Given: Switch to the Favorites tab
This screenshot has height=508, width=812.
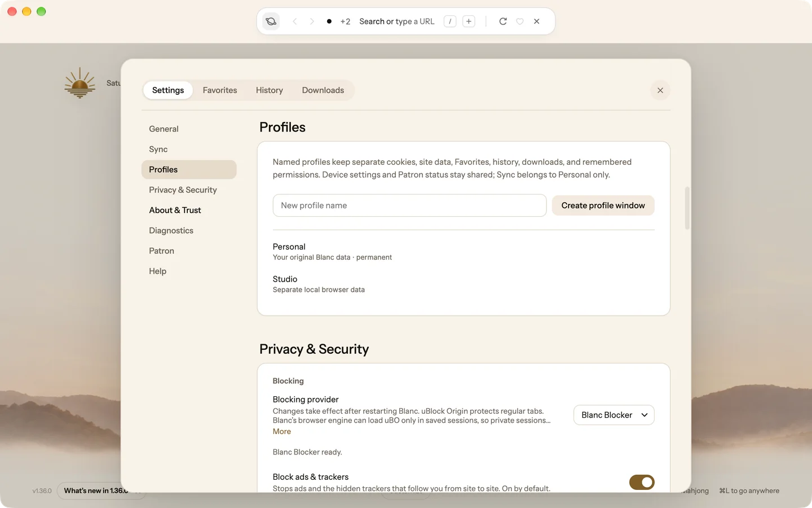Looking at the screenshot, I should coord(220,90).
